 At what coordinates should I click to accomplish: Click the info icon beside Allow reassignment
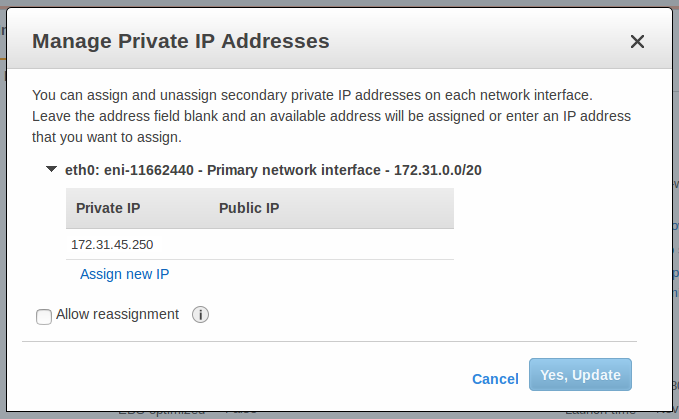pos(200,315)
